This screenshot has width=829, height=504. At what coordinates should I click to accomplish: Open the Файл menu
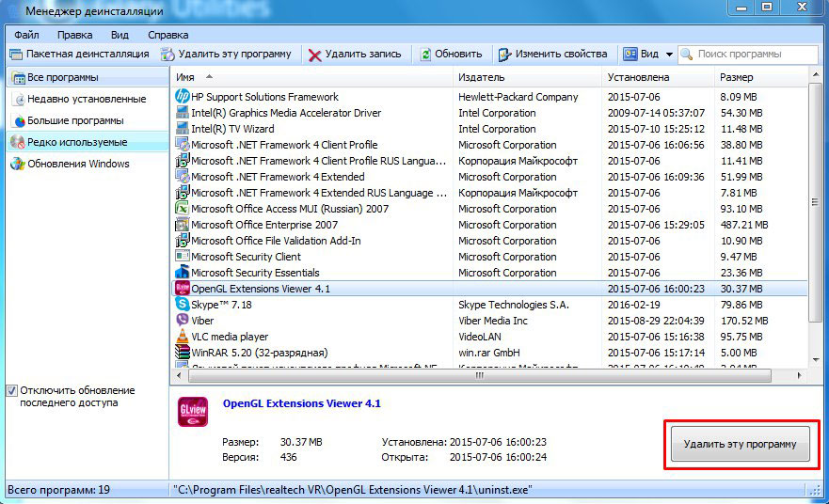(26, 35)
